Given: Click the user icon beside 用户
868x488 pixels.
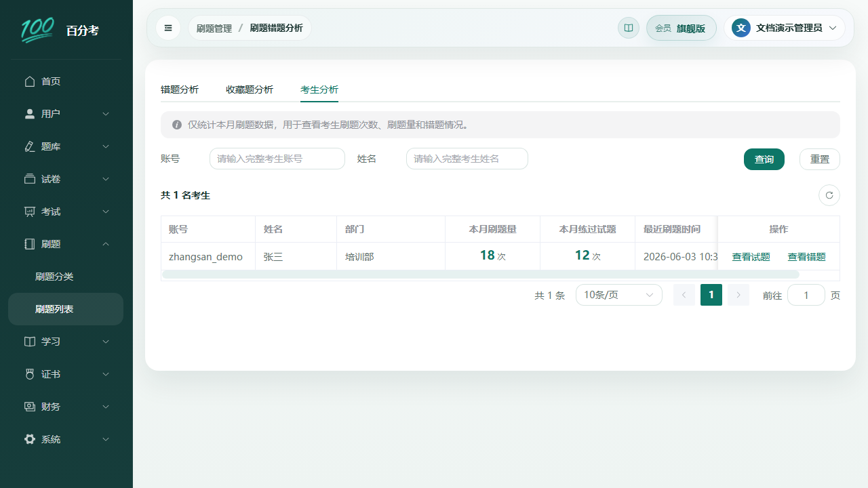Looking at the screenshot, I should 30,114.
